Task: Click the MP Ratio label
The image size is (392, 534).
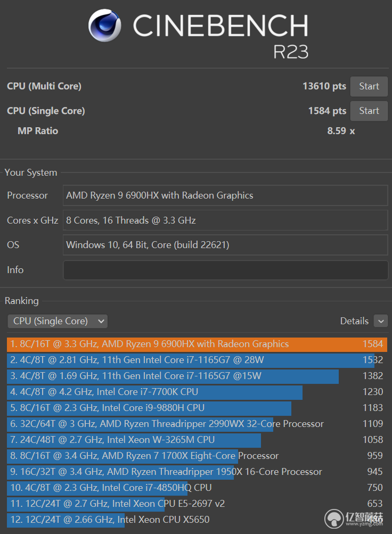Action: [38, 131]
